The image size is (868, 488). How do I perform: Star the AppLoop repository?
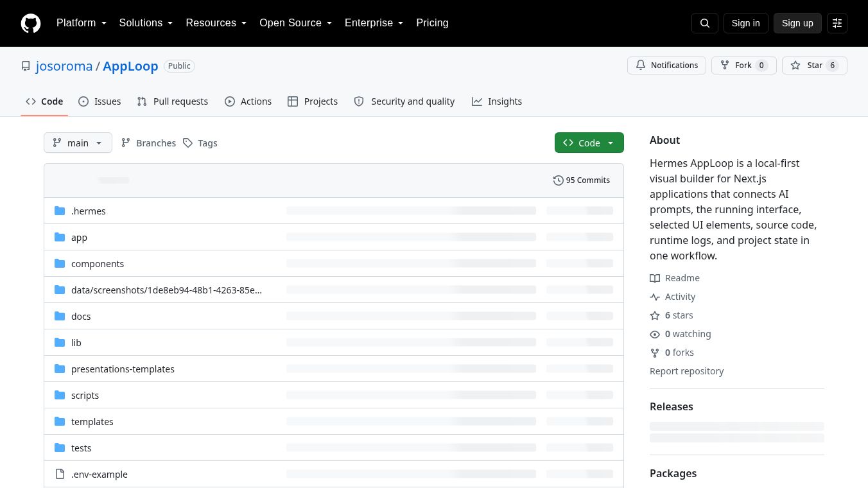(x=815, y=65)
